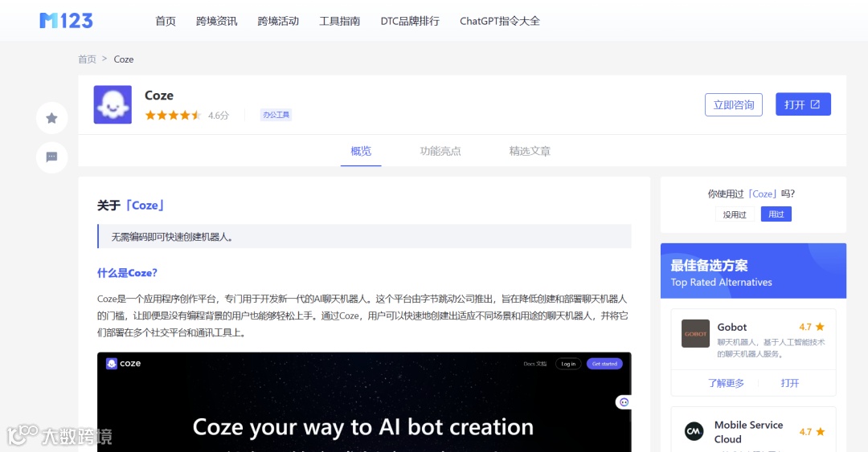
Task: Click the Coze website screenshot image
Action: point(364,402)
